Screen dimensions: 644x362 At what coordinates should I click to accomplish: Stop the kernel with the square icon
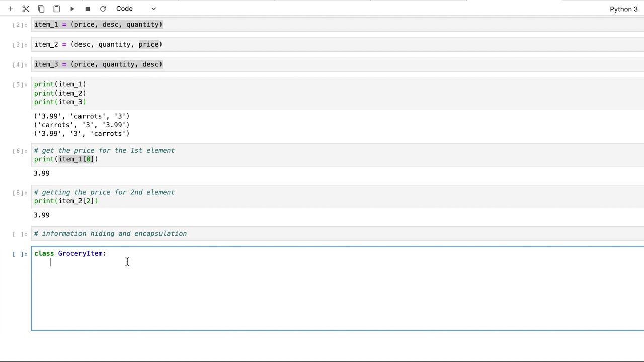click(x=88, y=9)
